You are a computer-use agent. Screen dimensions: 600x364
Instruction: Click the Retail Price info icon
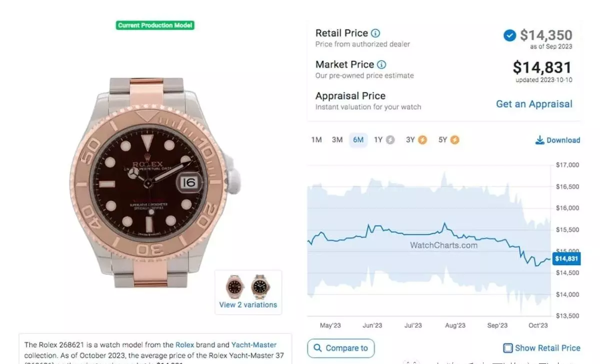coord(375,33)
